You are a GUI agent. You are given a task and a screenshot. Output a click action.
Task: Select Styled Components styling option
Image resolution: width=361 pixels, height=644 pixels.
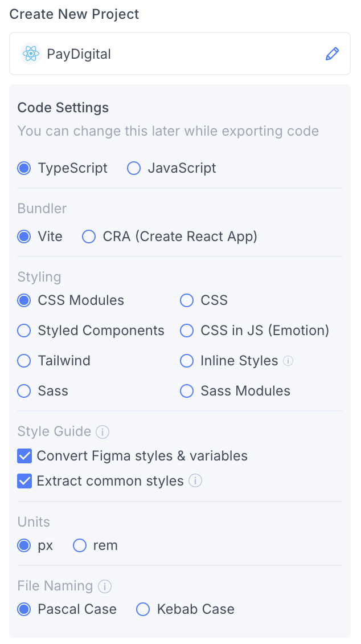(x=23, y=330)
